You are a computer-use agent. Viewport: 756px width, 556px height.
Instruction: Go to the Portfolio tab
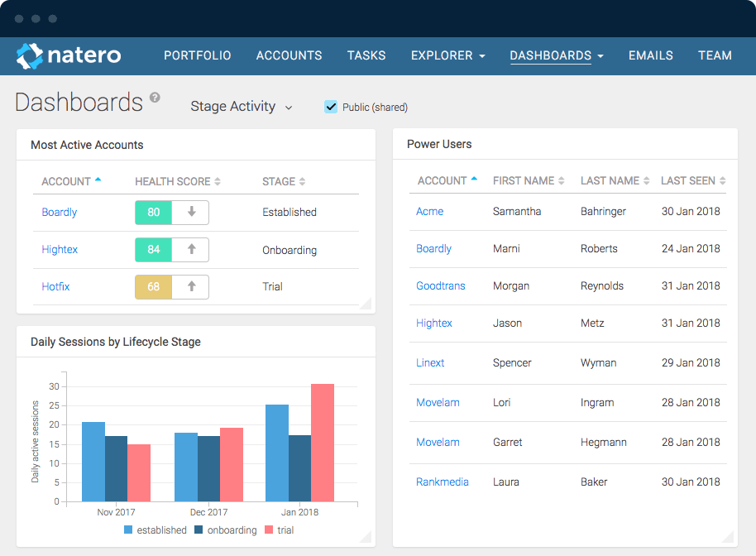click(x=197, y=55)
